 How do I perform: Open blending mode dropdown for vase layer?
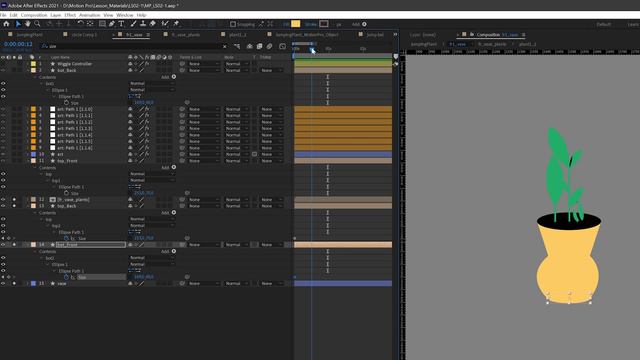click(236, 283)
